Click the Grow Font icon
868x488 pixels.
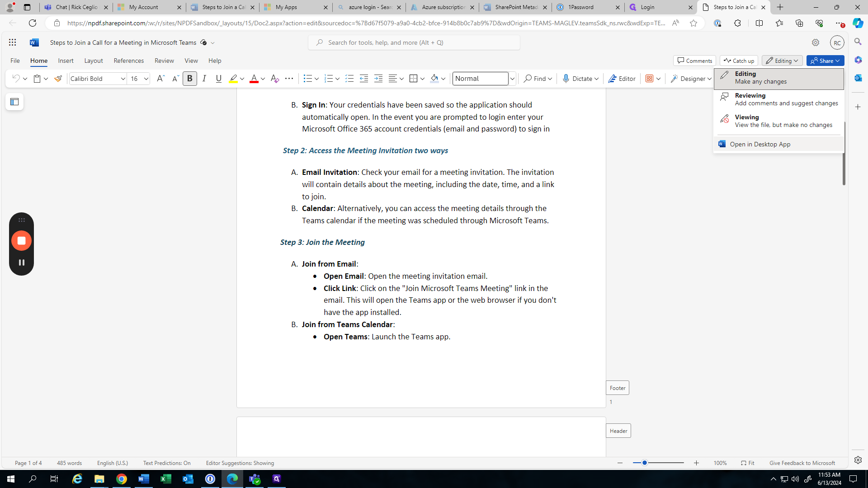[160, 79]
